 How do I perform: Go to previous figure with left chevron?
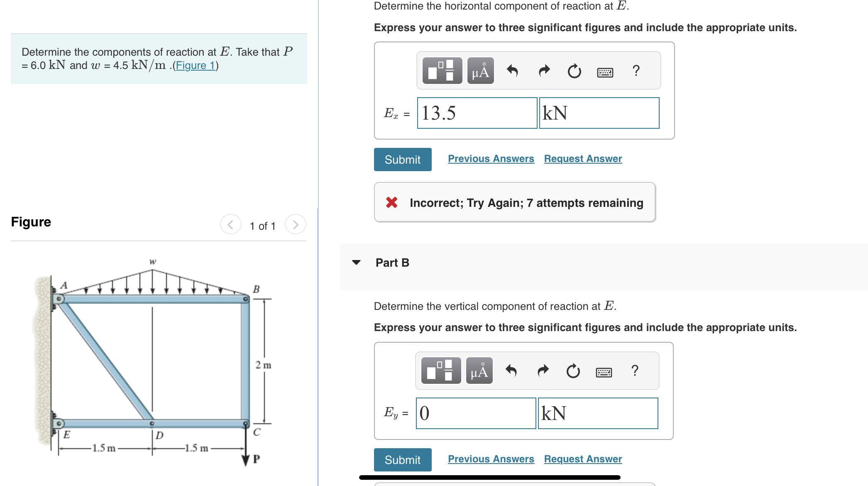230,225
